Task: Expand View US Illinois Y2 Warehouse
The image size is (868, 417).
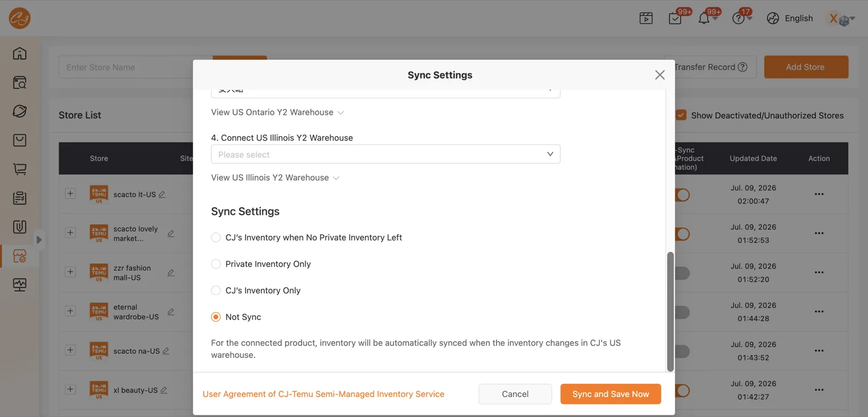Action: point(276,178)
